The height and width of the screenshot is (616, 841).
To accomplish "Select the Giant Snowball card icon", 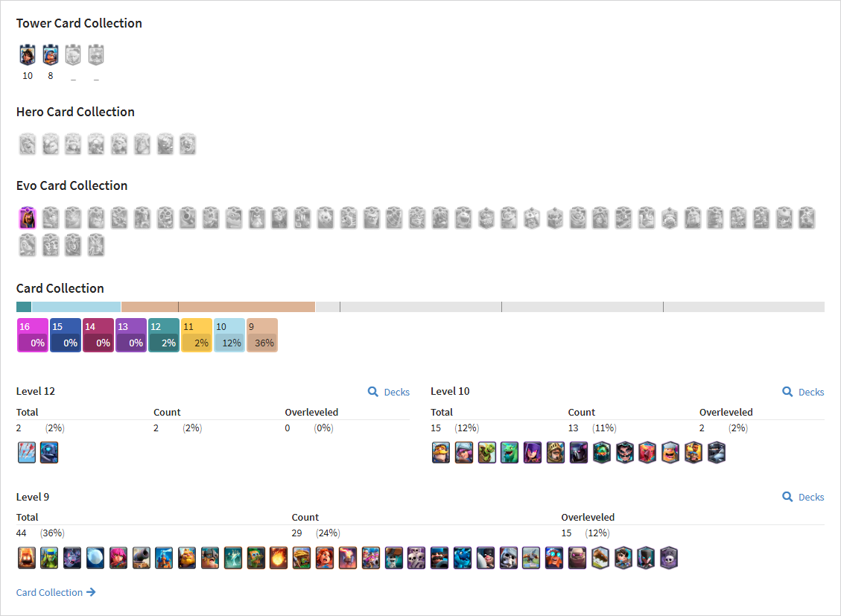I will (95, 558).
